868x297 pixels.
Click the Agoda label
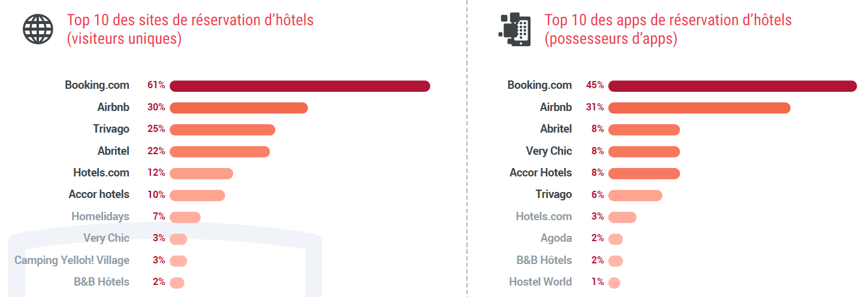[556, 239]
